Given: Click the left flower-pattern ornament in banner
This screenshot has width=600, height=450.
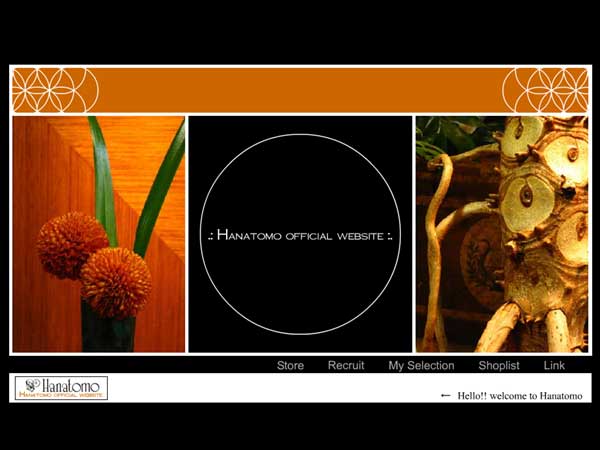Looking at the screenshot, I should click(55, 90).
